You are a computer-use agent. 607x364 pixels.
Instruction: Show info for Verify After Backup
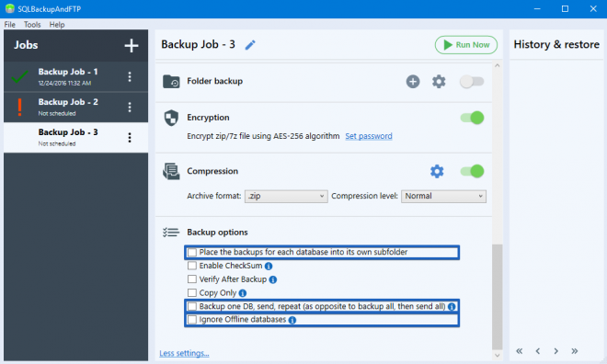pyautogui.click(x=273, y=279)
